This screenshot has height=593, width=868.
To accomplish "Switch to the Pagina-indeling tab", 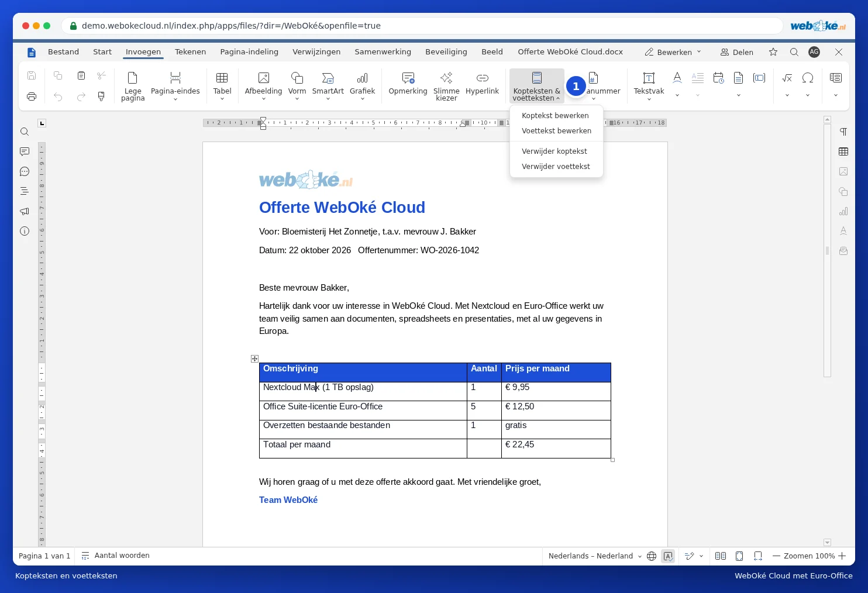I will coord(249,52).
